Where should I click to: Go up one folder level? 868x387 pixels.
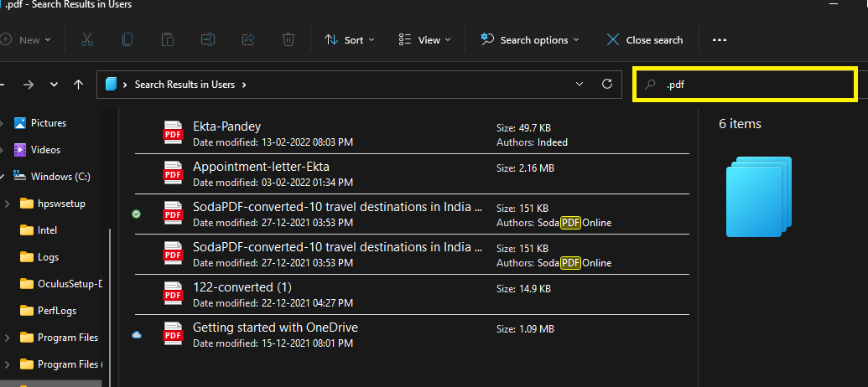[78, 85]
